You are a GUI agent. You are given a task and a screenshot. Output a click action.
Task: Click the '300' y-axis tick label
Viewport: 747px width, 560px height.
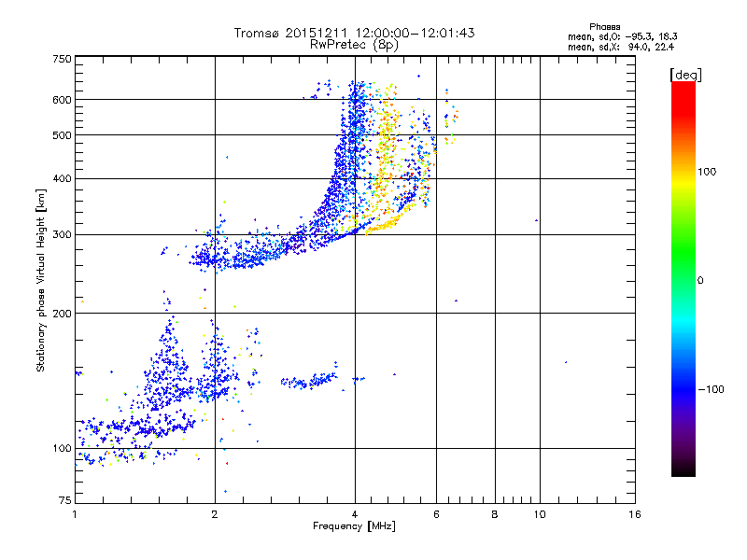coord(62,235)
